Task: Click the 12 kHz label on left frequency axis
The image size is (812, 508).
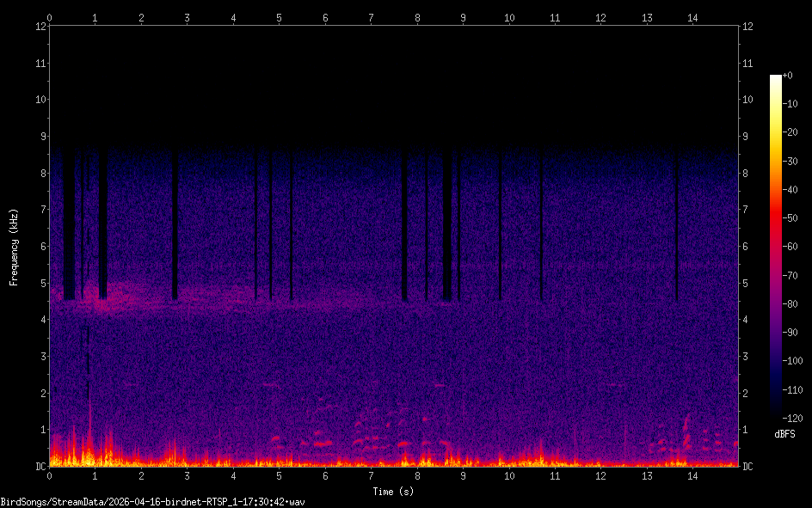Action: (x=39, y=26)
